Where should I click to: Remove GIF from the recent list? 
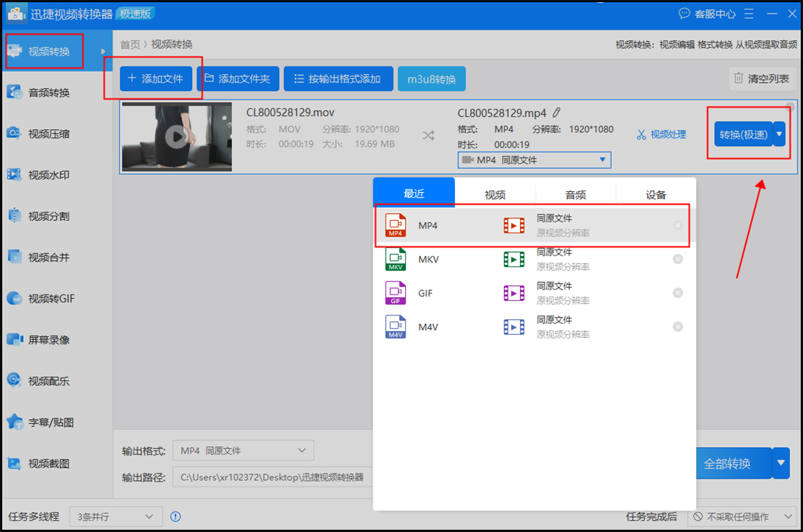tap(677, 293)
